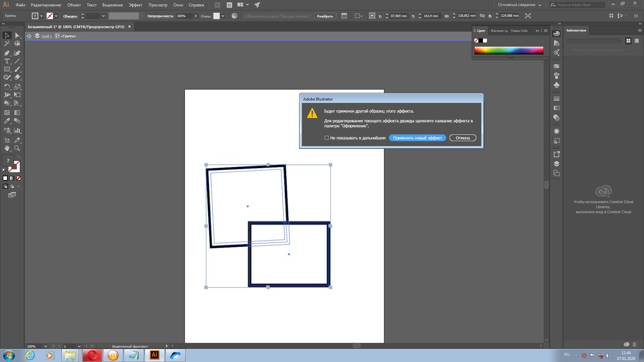Select the Hand tool
Image resolution: width=644 pixels, height=362 pixels.
click(x=7, y=148)
